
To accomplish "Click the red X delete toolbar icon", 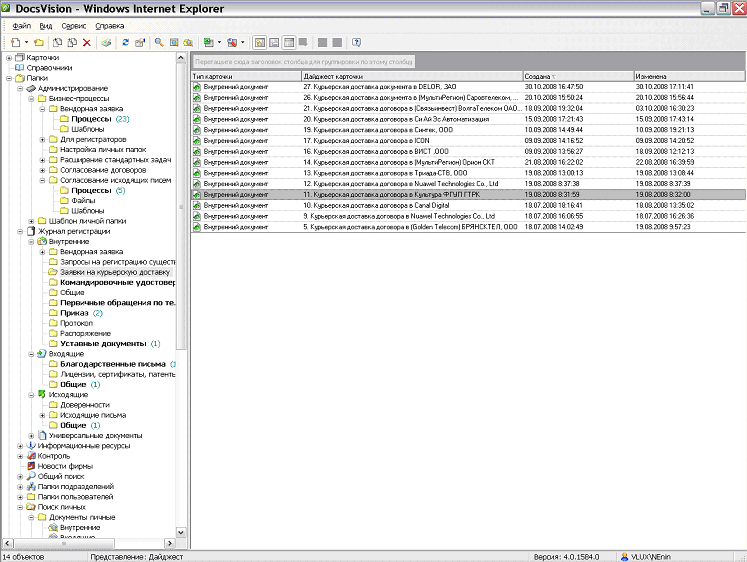I will coord(87,43).
